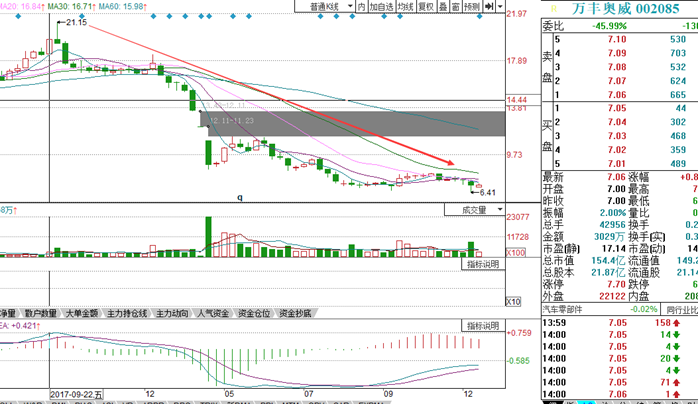Click the X10 scale icon
The width and height of the screenshot is (698, 404).
click(513, 302)
